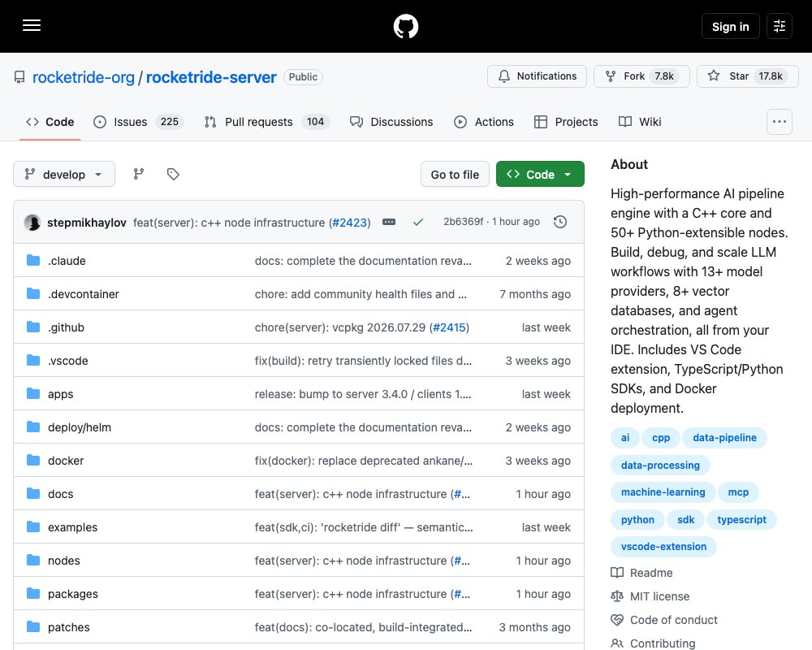Open the .github folder
Screen dimensions: 812x650
(66, 327)
